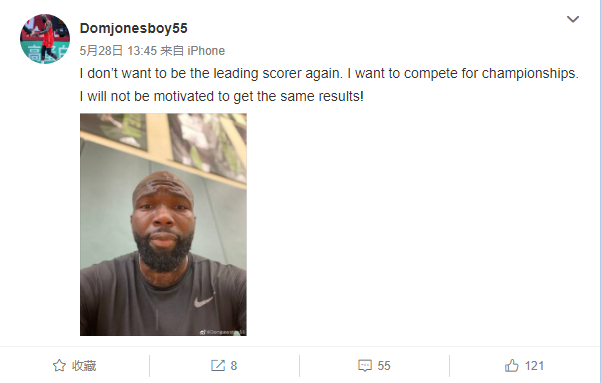This screenshot has width=601, height=383.
Task: Like the post with thumbs-up icon
Action: coord(511,365)
